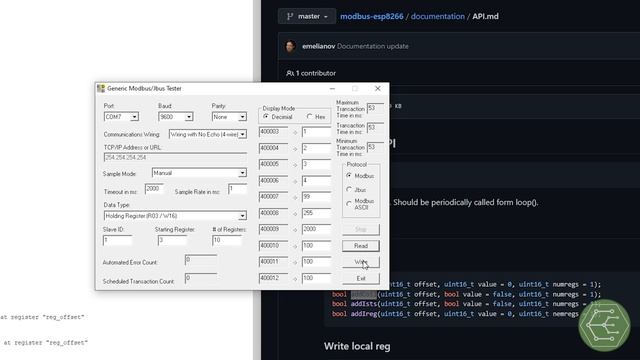Open the Parity dropdown
Screen dimensions: 640x360
(242, 117)
